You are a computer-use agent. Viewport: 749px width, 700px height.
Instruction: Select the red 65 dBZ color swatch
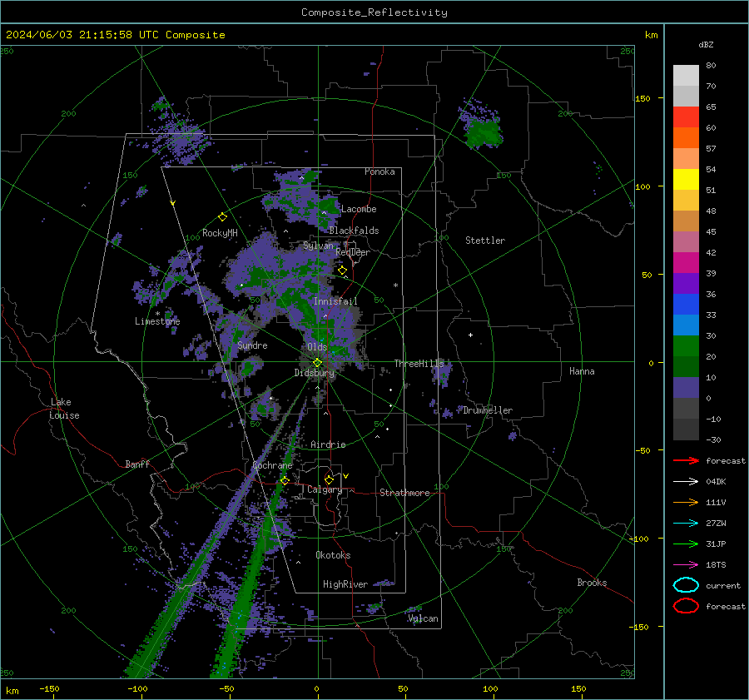686,117
